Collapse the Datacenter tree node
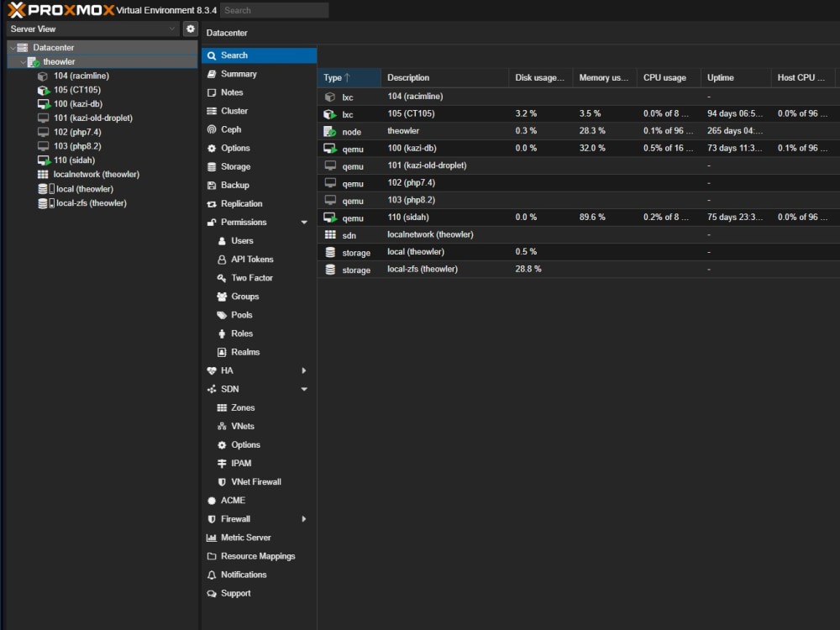Screen dimensions: 840x630 click(13, 48)
